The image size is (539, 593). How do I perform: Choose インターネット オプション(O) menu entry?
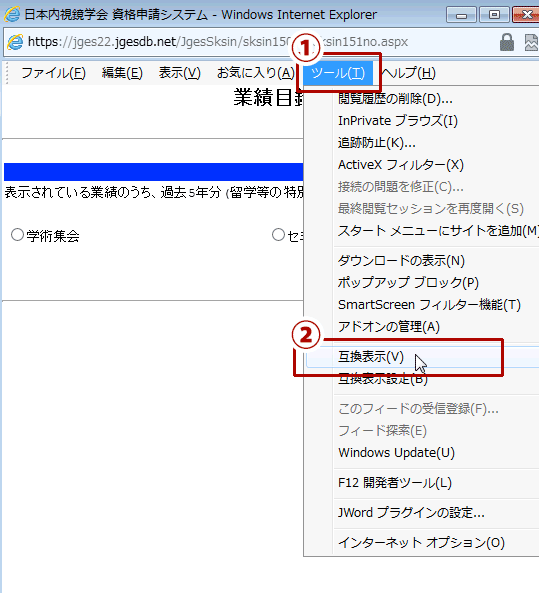point(421,543)
